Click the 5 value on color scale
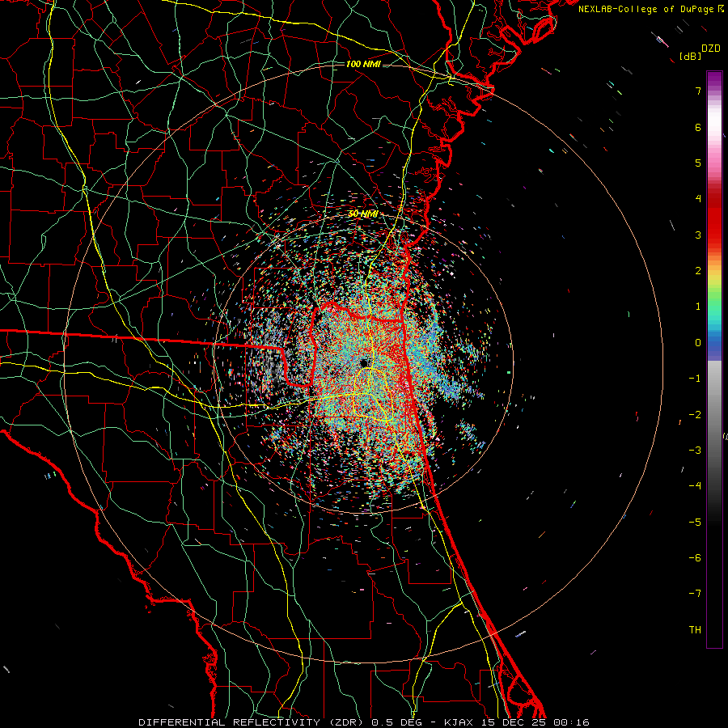This screenshot has width=728, height=728. [698, 163]
